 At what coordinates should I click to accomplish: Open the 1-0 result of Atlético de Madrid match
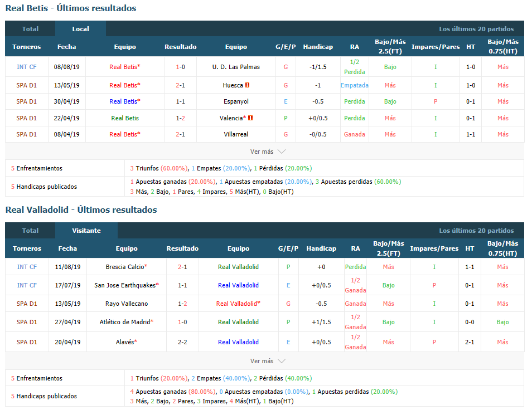pos(182,321)
